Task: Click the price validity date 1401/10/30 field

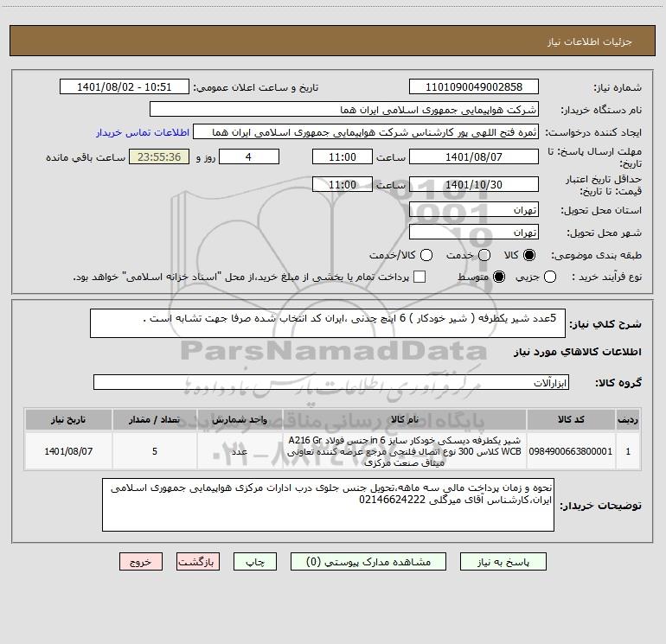Action: pyautogui.click(x=474, y=184)
